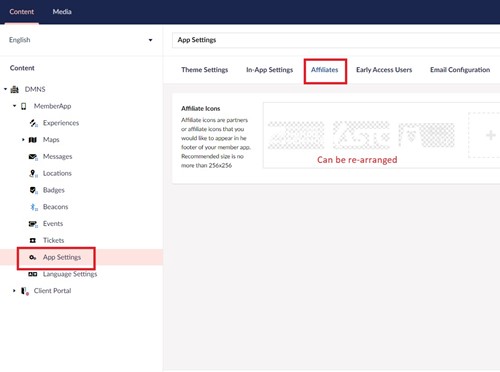The height and width of the screenshot is (372, 500).
Task: Select the Affiliates tab
Action: pos(325,70)
